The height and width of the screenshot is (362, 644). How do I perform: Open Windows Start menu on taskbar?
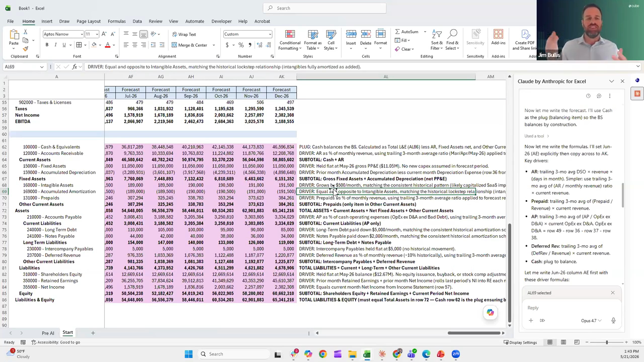[x=189, y=354]
